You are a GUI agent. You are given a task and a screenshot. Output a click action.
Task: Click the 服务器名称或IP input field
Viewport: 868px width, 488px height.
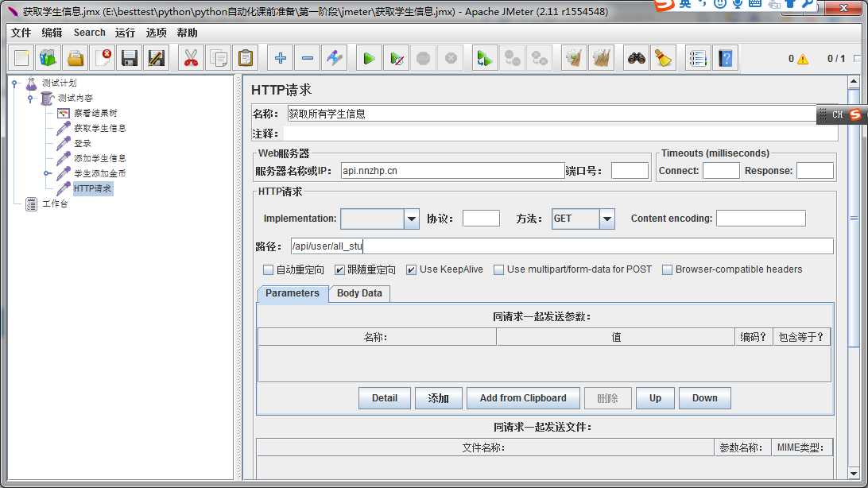(x=452, y=171)
